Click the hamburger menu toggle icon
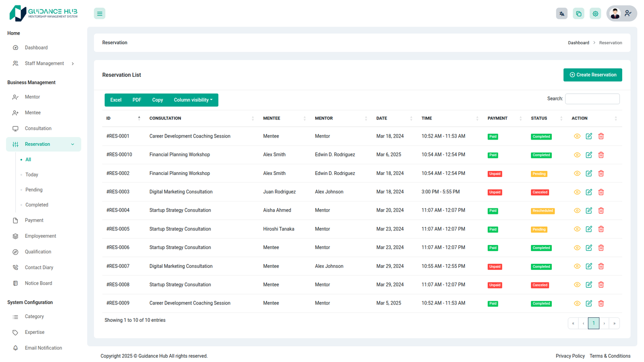 click(x=99, y=14)
